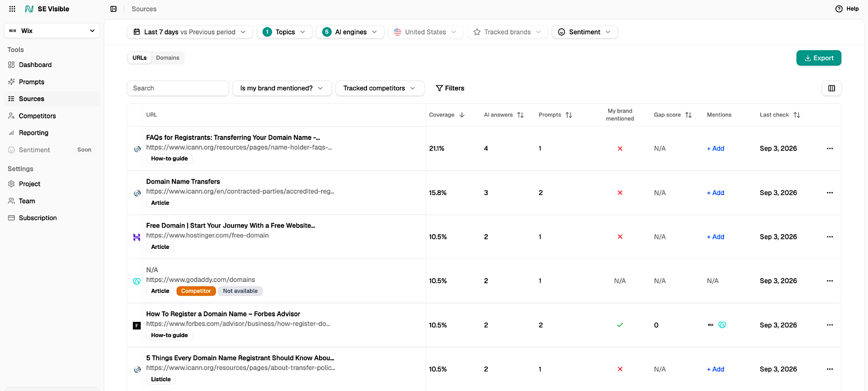The height and width of the screenshot is (391, 868).
Task: Click GoDaddy mention icon in Forbes row
Action: (x=722, y=325)
